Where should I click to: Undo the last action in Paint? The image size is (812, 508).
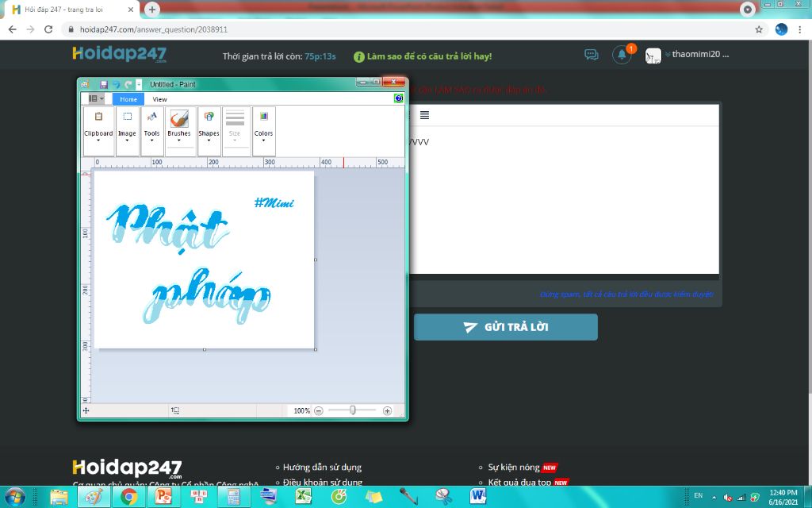tap(116, 84)
